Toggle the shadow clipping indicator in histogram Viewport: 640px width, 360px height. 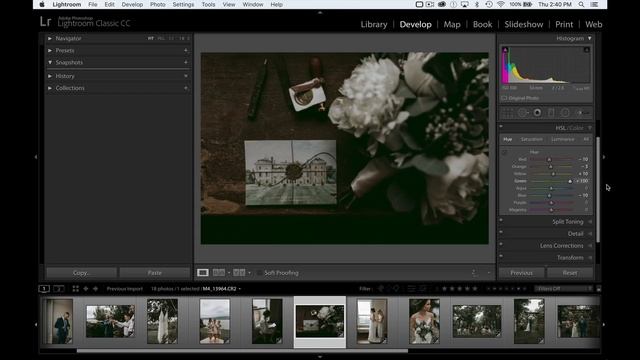click(x=505, y=50)
